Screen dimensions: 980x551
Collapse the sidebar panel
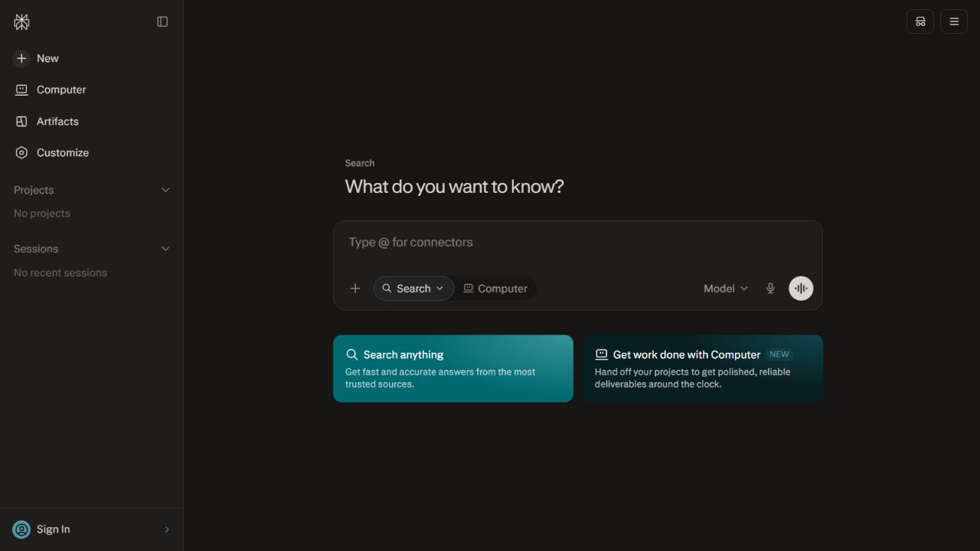click(162, 22)
